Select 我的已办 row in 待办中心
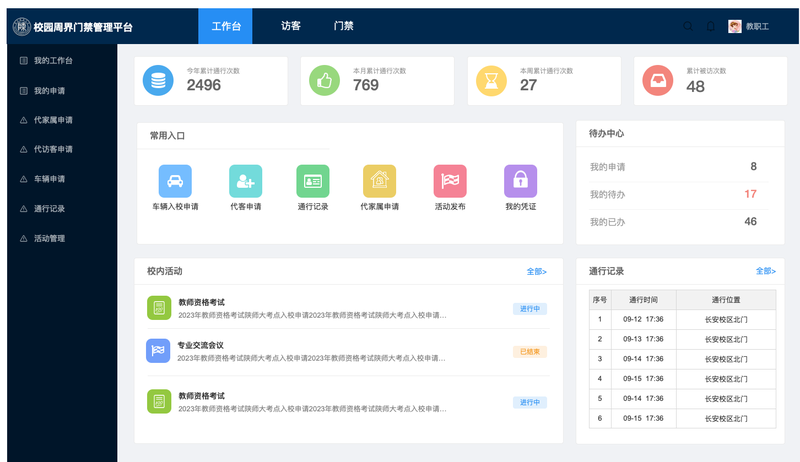This screenshot has height=462, width=800. 679,222
